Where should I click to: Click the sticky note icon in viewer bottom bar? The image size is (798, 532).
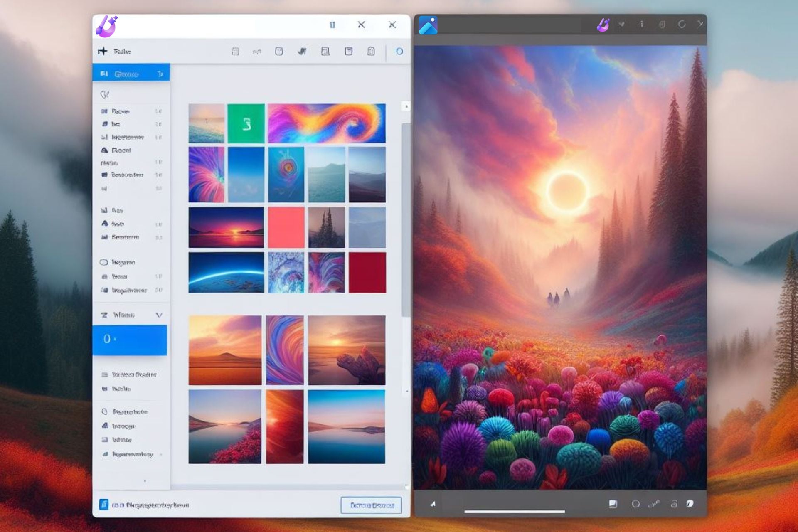(x=613, y=504)
